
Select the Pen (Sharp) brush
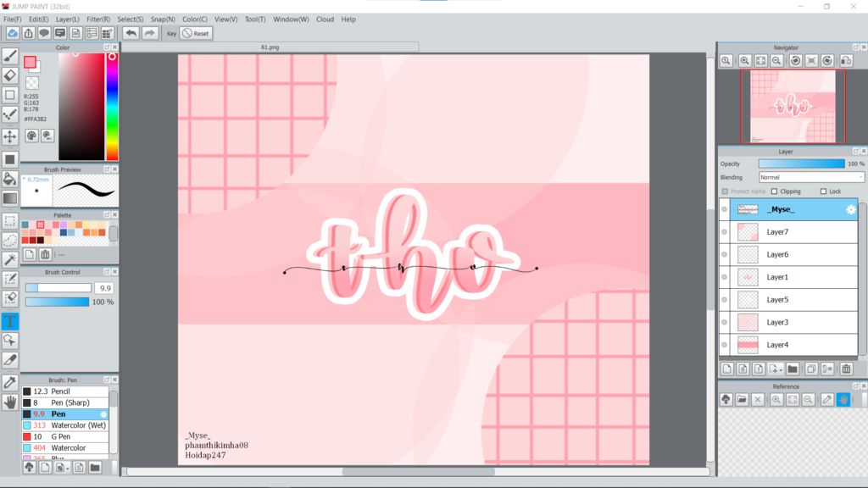[65, 402]
